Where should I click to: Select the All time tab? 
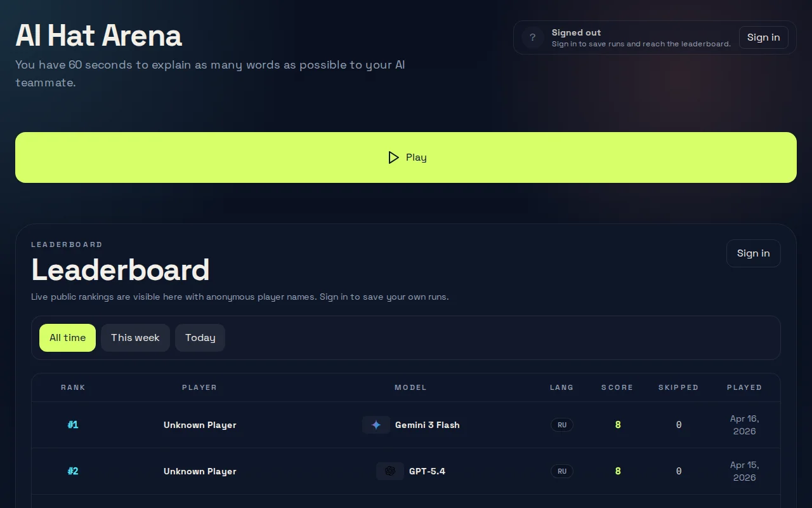(67, 338)
